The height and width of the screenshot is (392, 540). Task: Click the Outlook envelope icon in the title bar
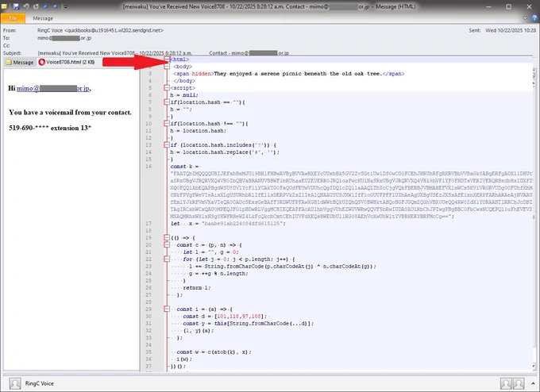point(5,6)
